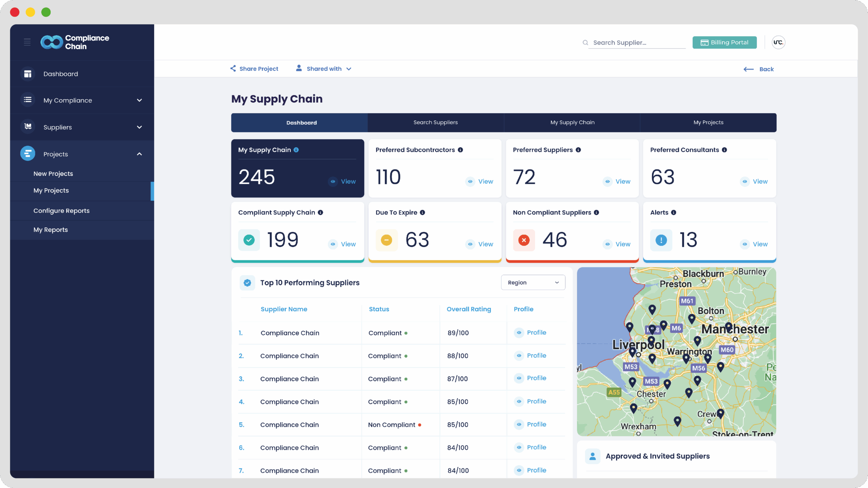Expand the My Compliance sidebar menu
The height and width of the screenshot is (488, 868).
tap(139, 100)
